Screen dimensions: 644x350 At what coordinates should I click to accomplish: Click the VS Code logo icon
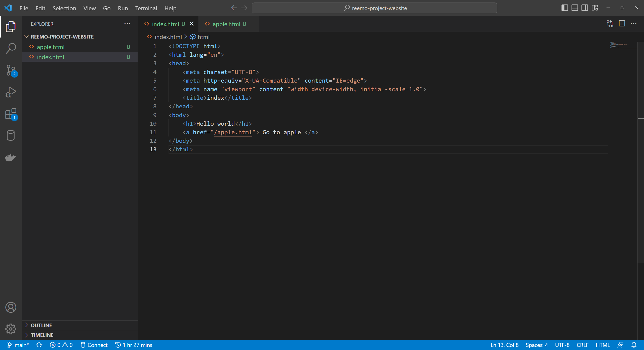click(8, 8)
